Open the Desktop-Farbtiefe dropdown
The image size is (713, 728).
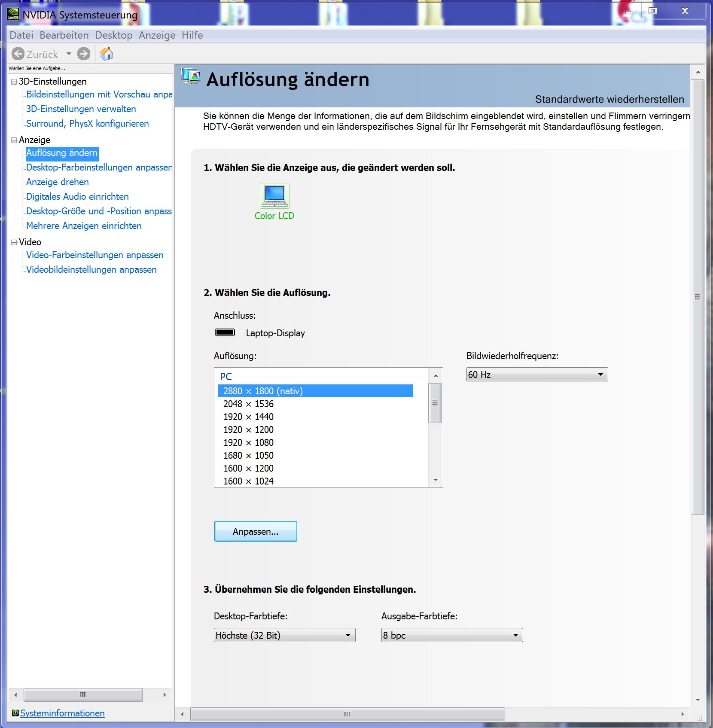[284, 635]
